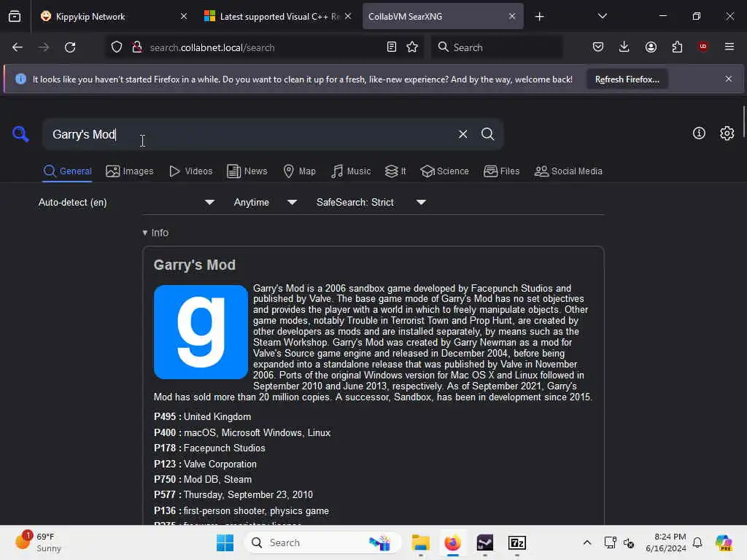Viewport: 747px width, 560px height.
Task: Click Refresh Firefox button
Action: click(627, 79)
